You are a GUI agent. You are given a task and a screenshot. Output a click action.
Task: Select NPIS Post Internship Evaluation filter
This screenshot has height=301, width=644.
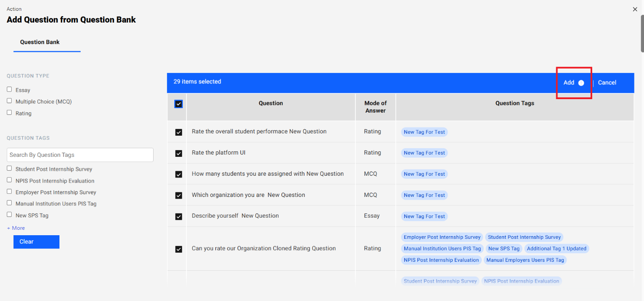click(x=9, y=180)
